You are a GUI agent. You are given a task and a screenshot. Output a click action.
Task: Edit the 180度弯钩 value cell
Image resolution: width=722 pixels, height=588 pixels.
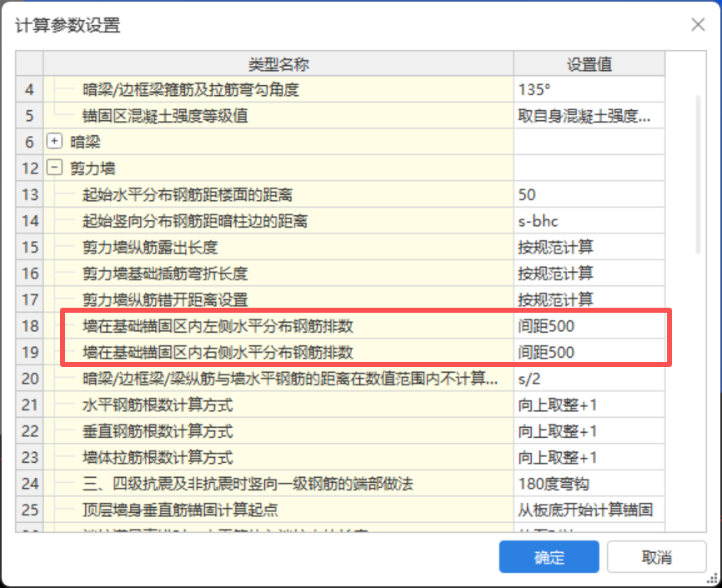pos(589,483)
